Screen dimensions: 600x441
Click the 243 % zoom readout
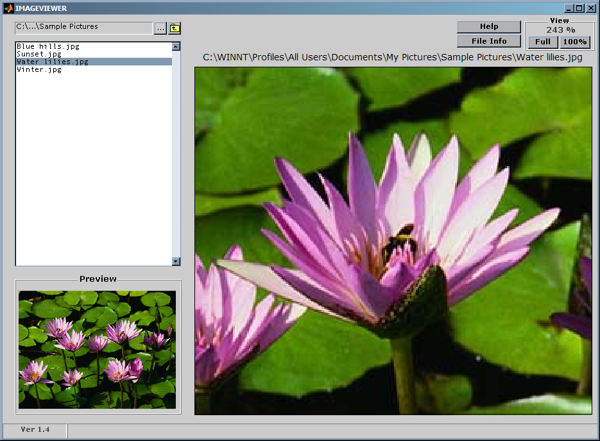[558, 30]
